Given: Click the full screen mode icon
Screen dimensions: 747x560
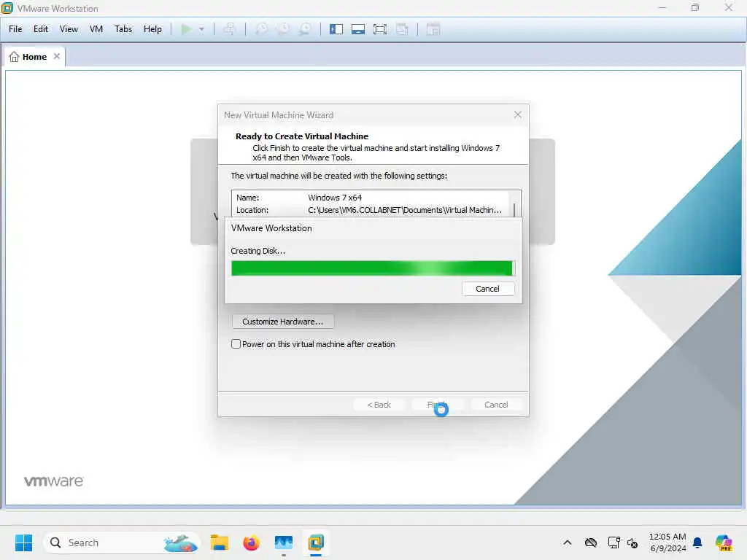Looking at the screenshot, I should pos(380,29).
